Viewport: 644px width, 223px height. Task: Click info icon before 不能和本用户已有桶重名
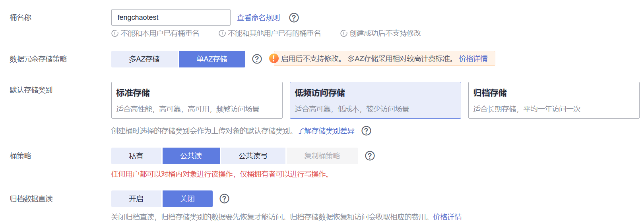[115, 33]
